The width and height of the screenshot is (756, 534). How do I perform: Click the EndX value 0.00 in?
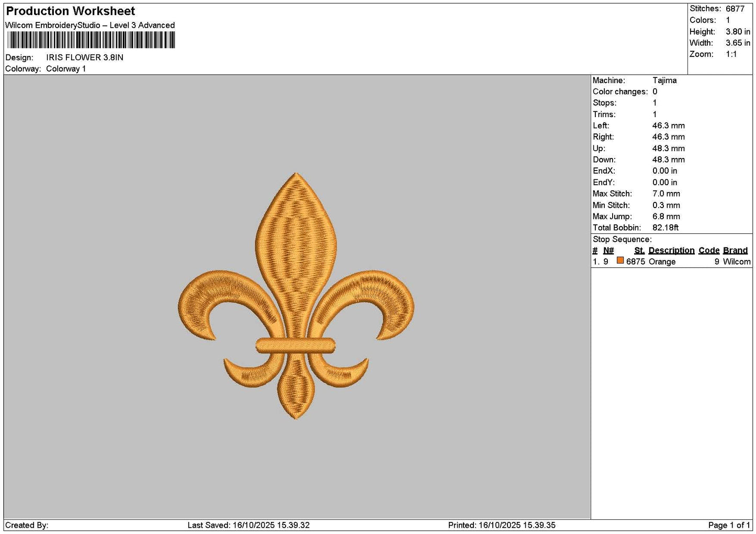665,171
